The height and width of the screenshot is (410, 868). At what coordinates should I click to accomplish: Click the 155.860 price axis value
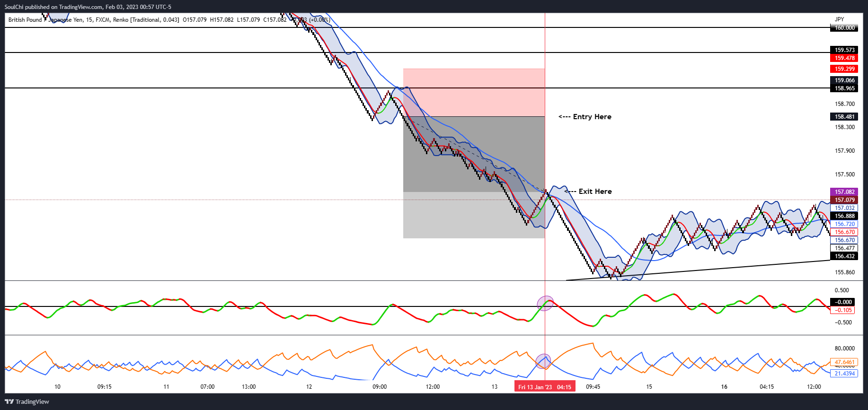click(845, 272)
